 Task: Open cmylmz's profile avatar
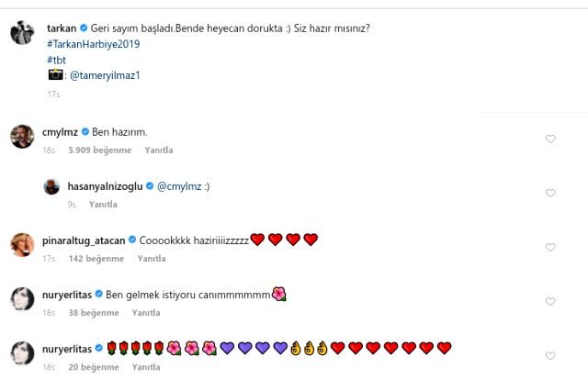[22, 137]
